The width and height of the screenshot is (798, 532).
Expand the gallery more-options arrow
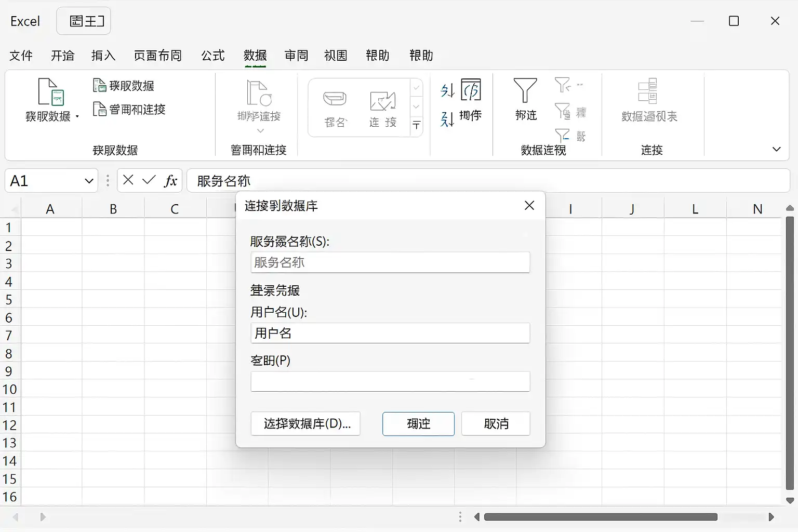[416, 125]
